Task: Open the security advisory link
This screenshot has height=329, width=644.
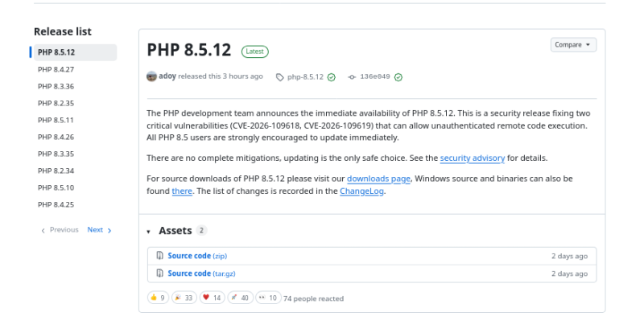Action: tap(473, 158)
